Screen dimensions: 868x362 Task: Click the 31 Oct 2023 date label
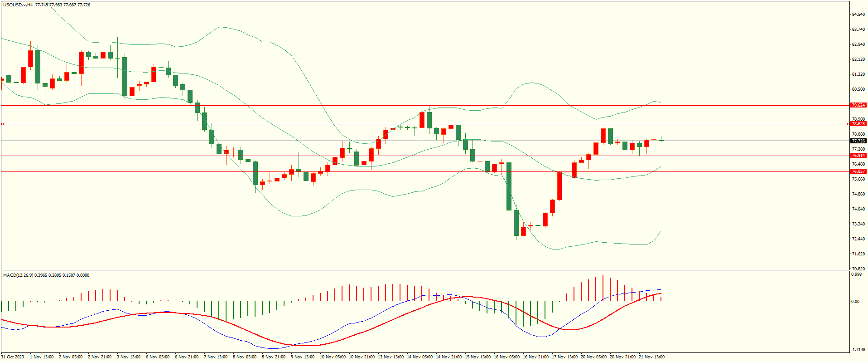tap(13, 357)
